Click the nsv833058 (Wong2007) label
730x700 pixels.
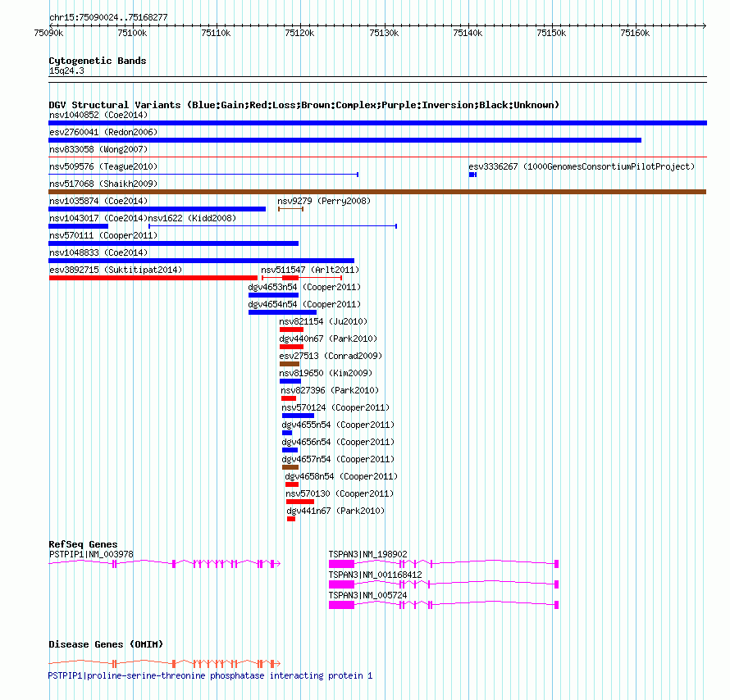(98, 149)
